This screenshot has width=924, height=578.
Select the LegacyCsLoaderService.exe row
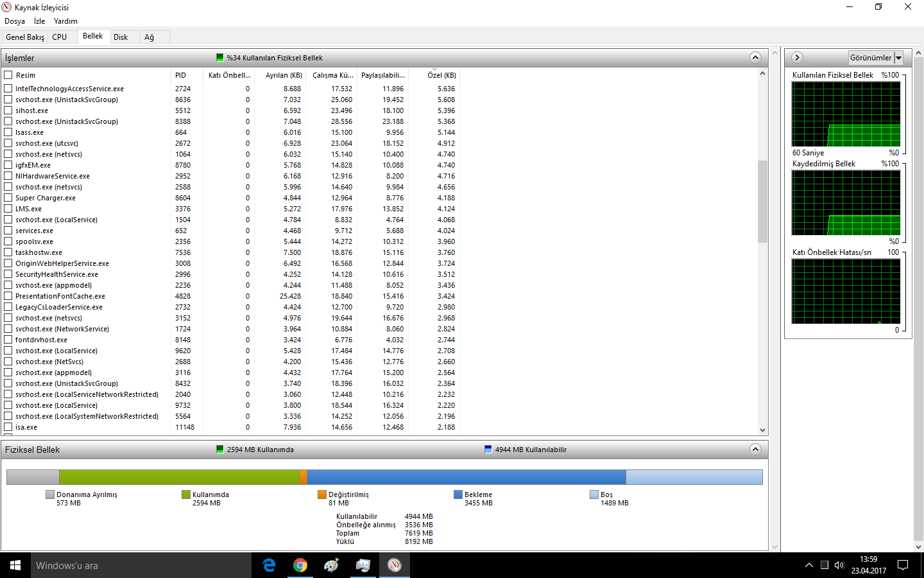tap(231, 307)
